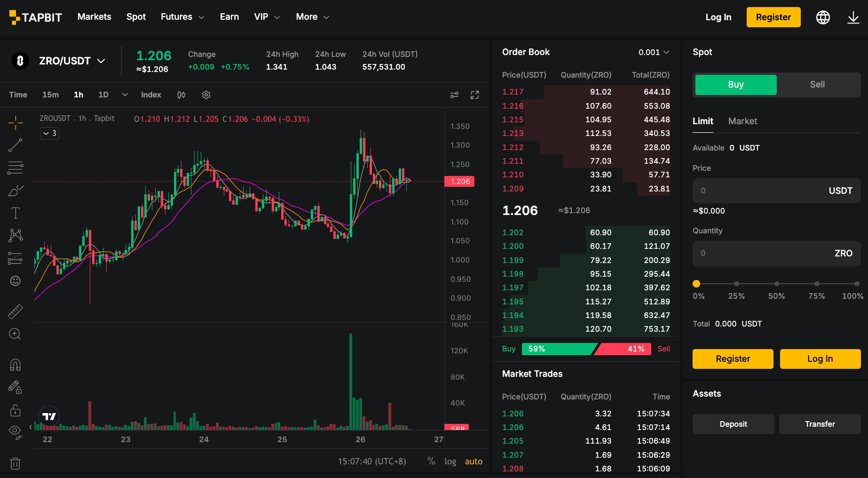Click the trash remove drawings icon

click(16, 463)
